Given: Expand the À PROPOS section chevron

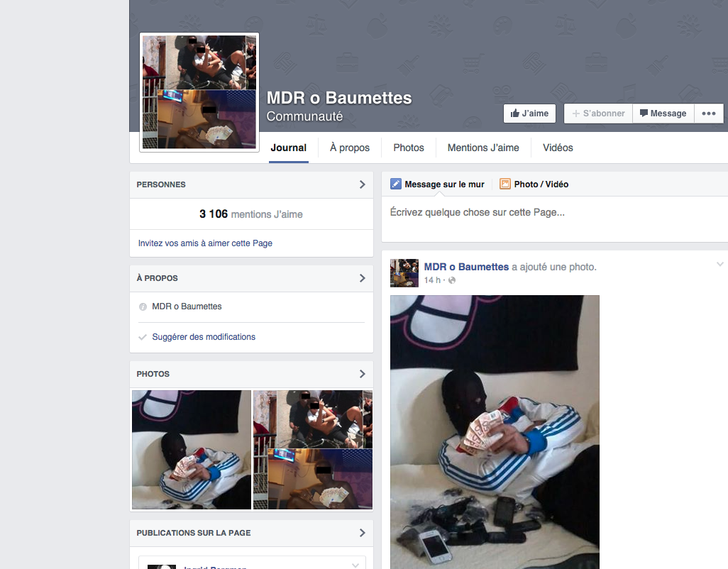Looking at the screenshot, I should 362,278.
